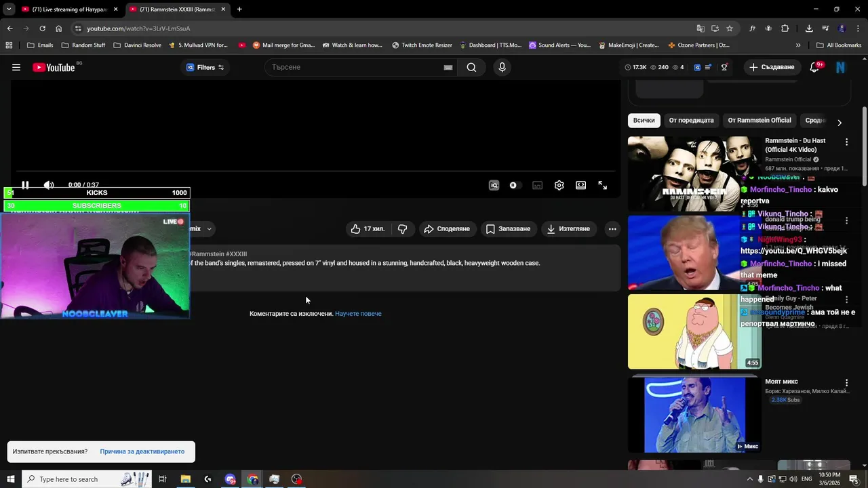This screenshot has width=868, height=488.
Task: Enter fullscreen mode
Action: coord(602,185)
